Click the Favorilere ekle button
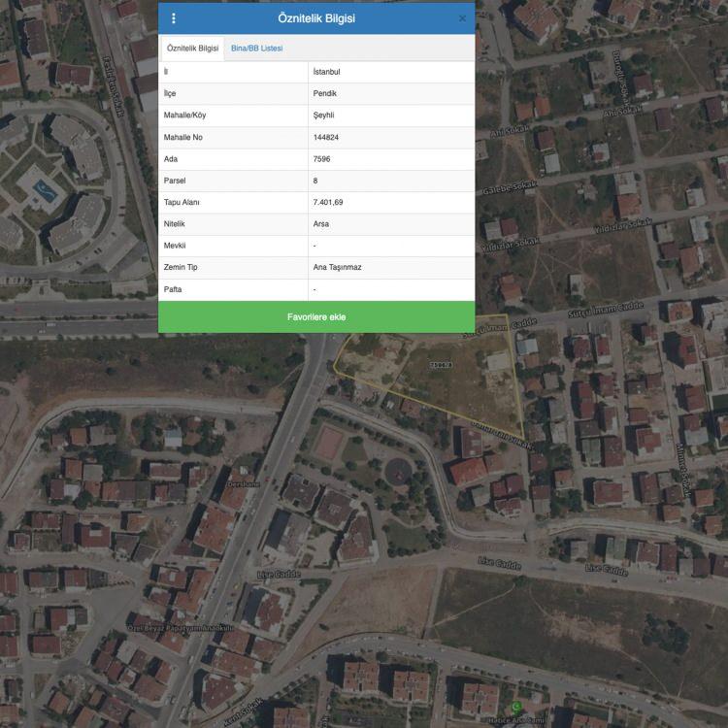 tap(316, 316)
